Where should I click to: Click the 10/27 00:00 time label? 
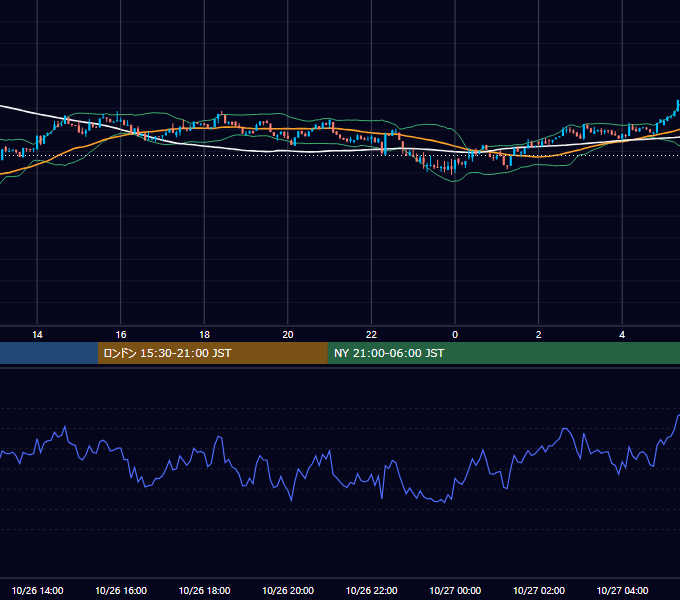455,590
